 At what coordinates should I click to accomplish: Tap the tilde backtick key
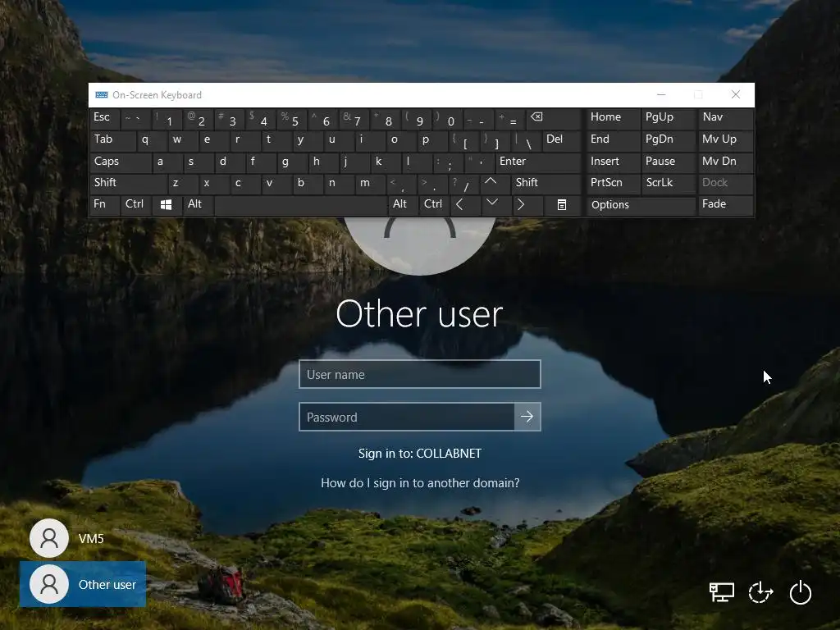point(136,118)
